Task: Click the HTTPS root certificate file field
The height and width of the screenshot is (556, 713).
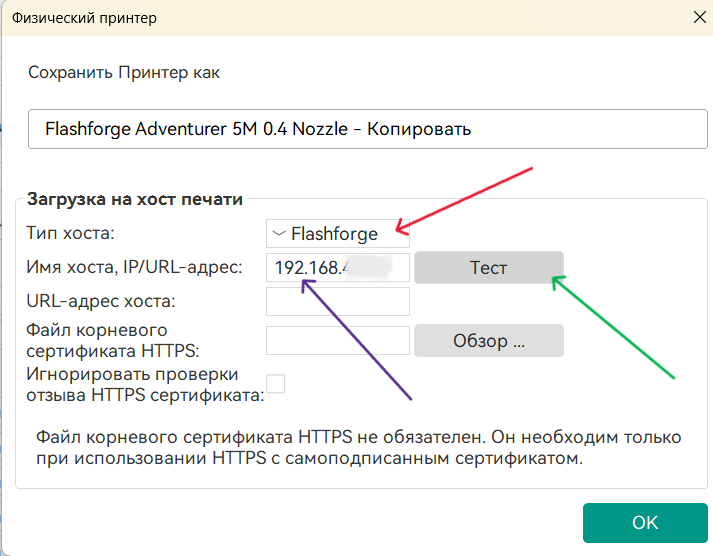Action: tap(338, 340)
